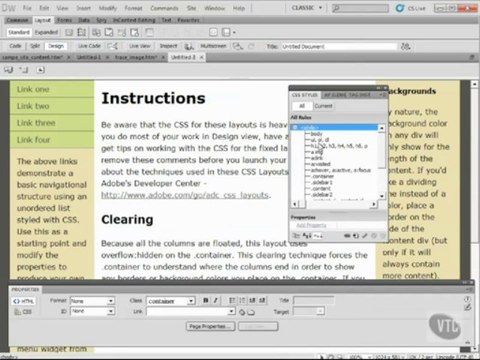Toggle Live View
The width and height of the screenshot is (480, 360).
(140, 46)
